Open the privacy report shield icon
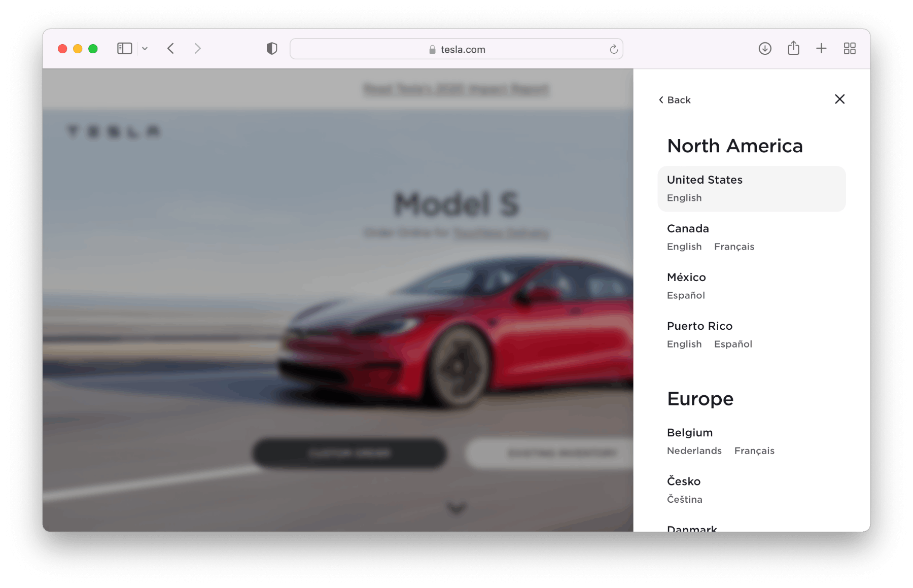Image resolution: width=913 pixels, height=588 pixels. (272, 49)
